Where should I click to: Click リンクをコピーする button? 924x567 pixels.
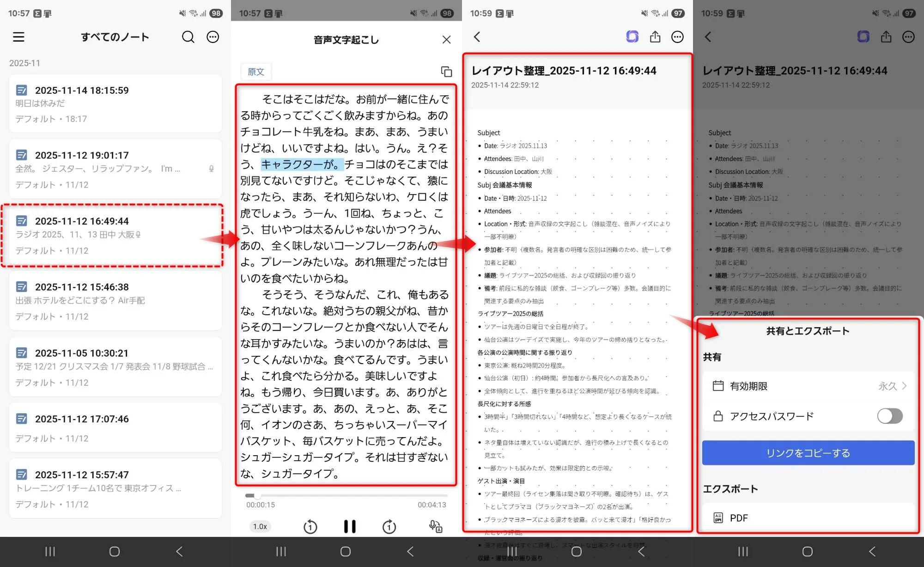coord(808,453)
